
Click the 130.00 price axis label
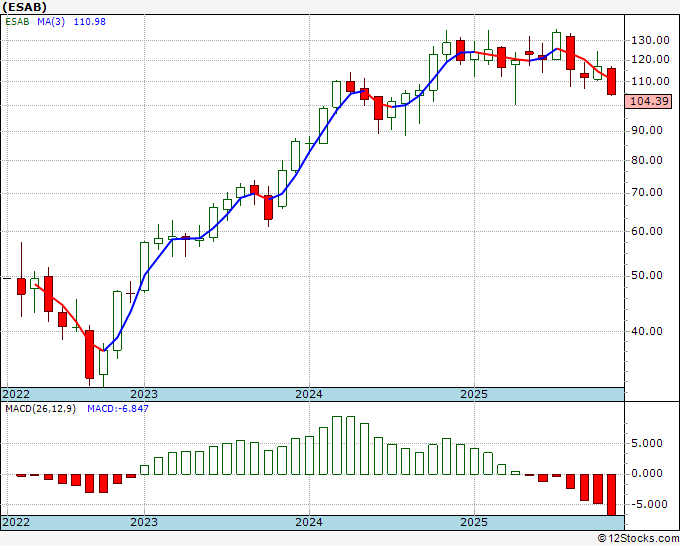click(650, 40)
